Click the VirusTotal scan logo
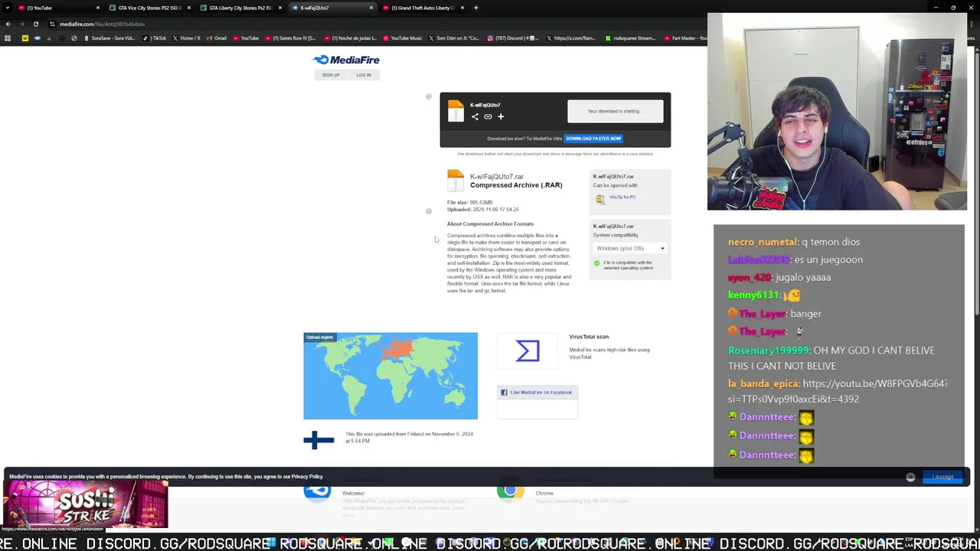 pyautogui.click(x=528, y=350)
